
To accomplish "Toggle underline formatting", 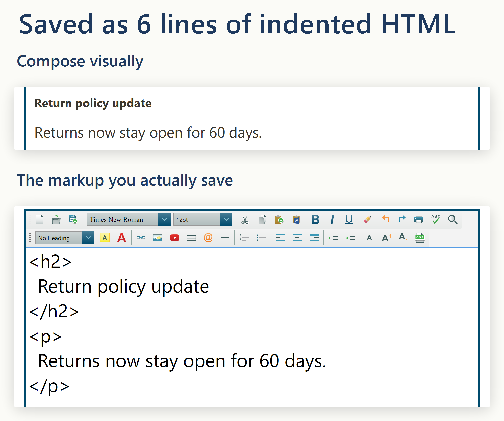I will (x=349, y=219).
